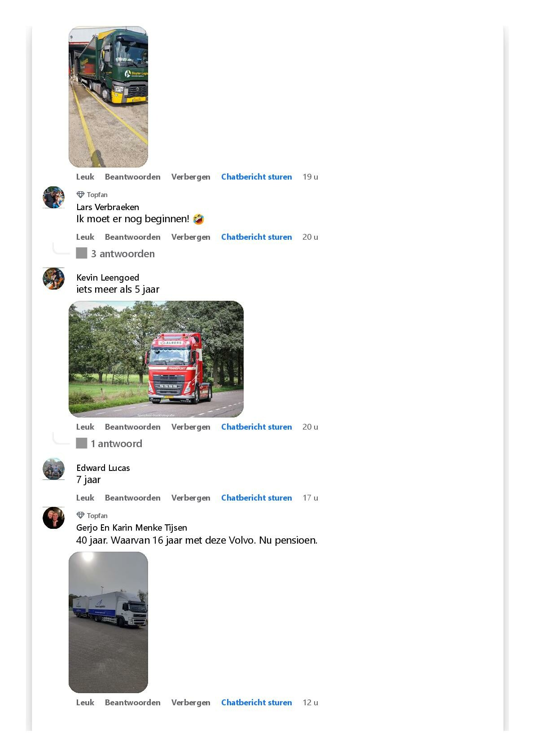Open white Volvo truck with trailer photo
Image resolution: width=534 pixels, height=756 pixels.
point(108,622)
